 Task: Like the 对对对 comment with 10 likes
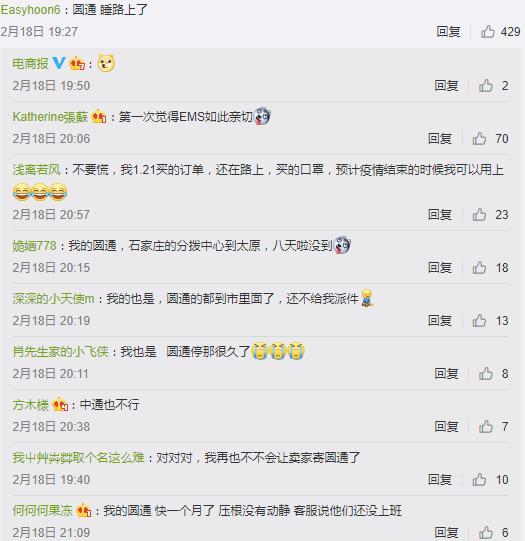pyautogui.click(x=479, y=480)
